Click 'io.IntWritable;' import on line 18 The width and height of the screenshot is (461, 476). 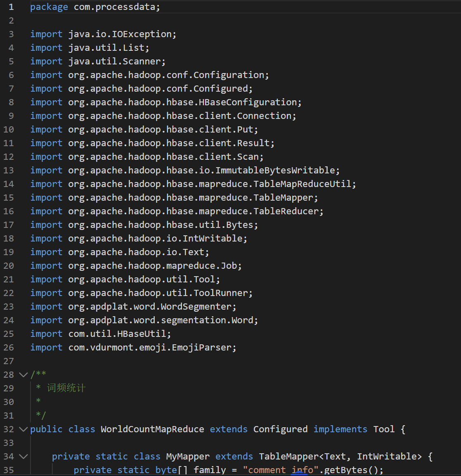[x=207, y=239]
